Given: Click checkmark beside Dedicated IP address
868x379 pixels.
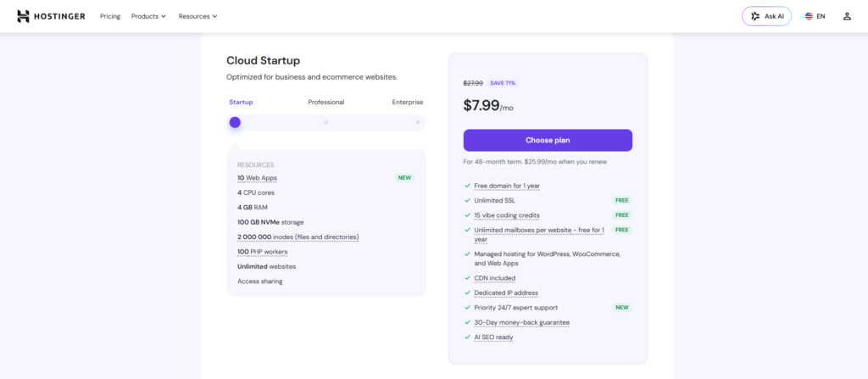Looking at the screenshot, I should [x=468, y=293].
